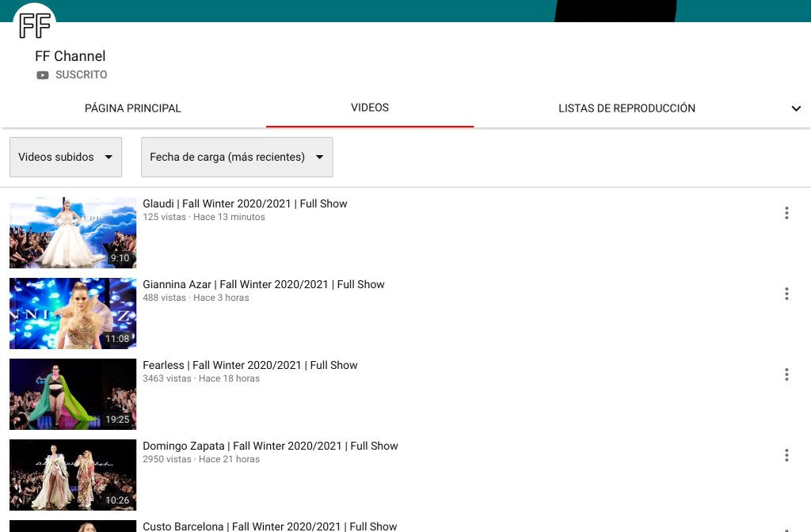Click the FF Channel avatar logo
The height and width of the screenshot is (532, 811).
click(x=35, y=25)
